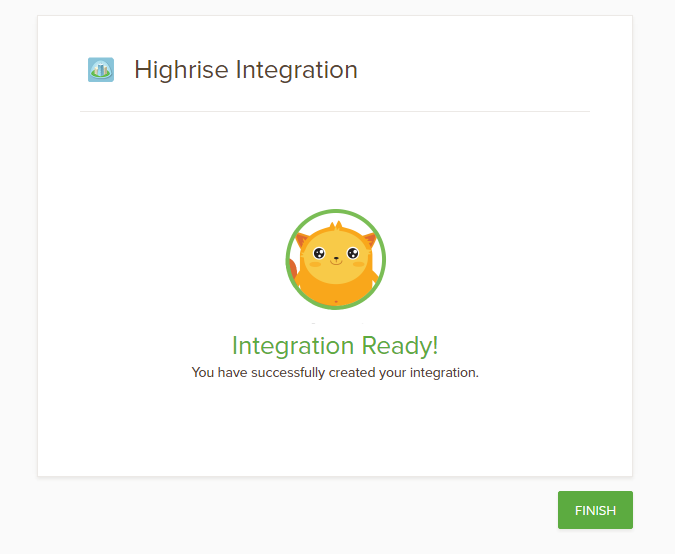Click the orange cat mascot's face
The width and height of the screenshot is (675, 554).
tap(335, 254)
